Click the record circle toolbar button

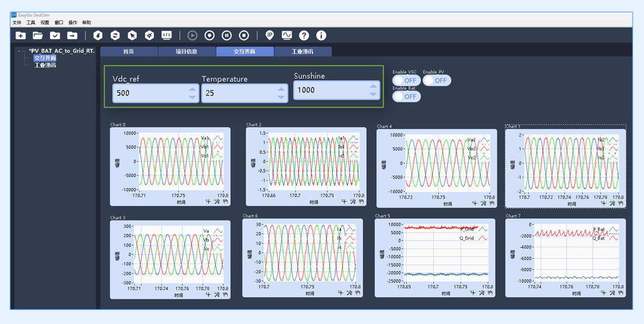click(209, 35)
